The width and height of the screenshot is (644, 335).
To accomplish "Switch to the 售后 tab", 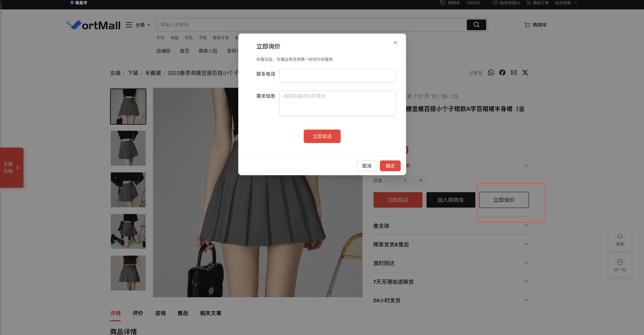I will (x=183, y=313).
